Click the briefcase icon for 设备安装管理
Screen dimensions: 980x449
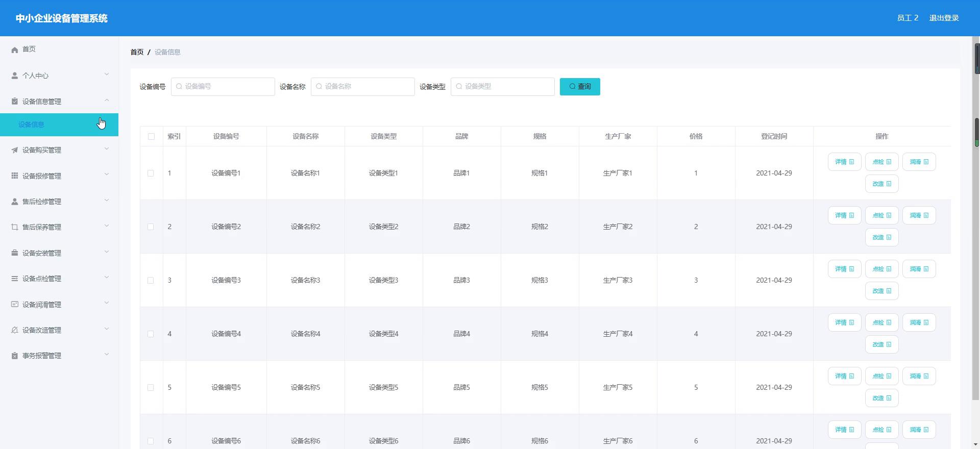coord(14,253)
